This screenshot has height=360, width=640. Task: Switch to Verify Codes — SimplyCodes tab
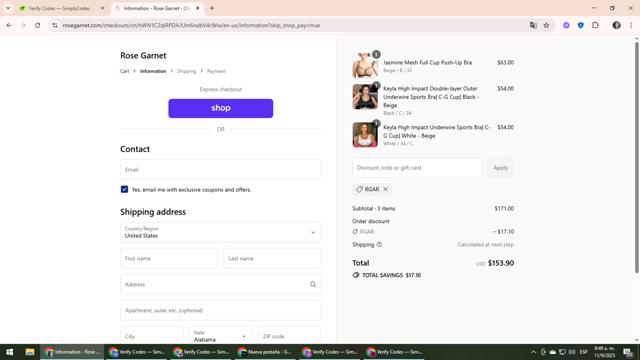point(59,8)
